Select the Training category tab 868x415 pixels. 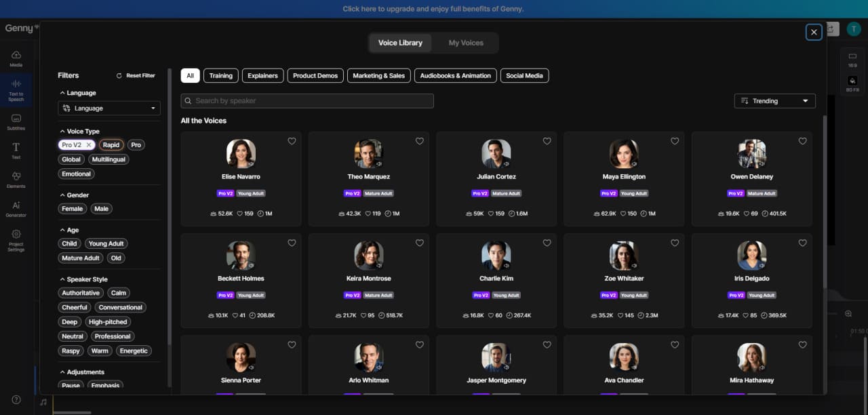pyautogui.click(x=220, y=76)
